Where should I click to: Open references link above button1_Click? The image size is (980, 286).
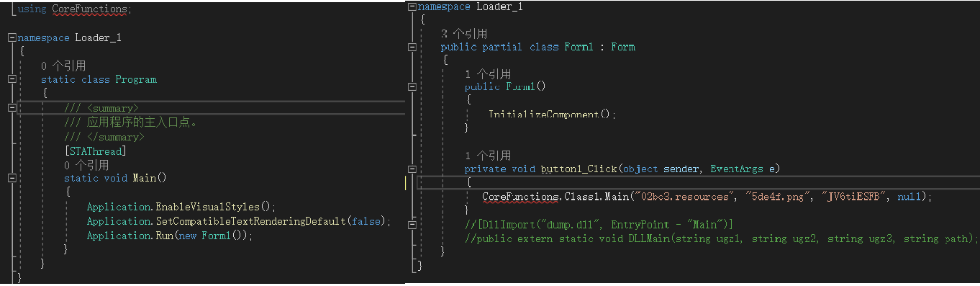(488, 156)
